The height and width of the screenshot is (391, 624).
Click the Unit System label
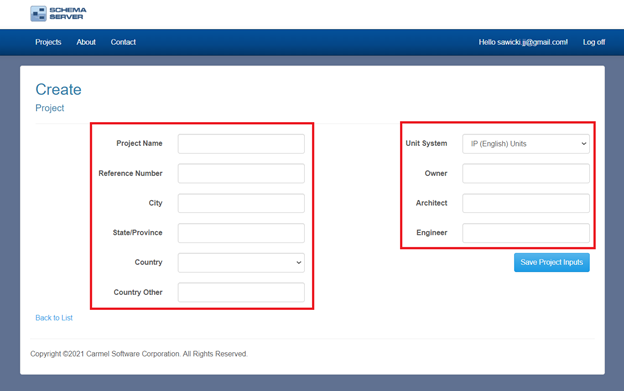(x=426, y=143)
